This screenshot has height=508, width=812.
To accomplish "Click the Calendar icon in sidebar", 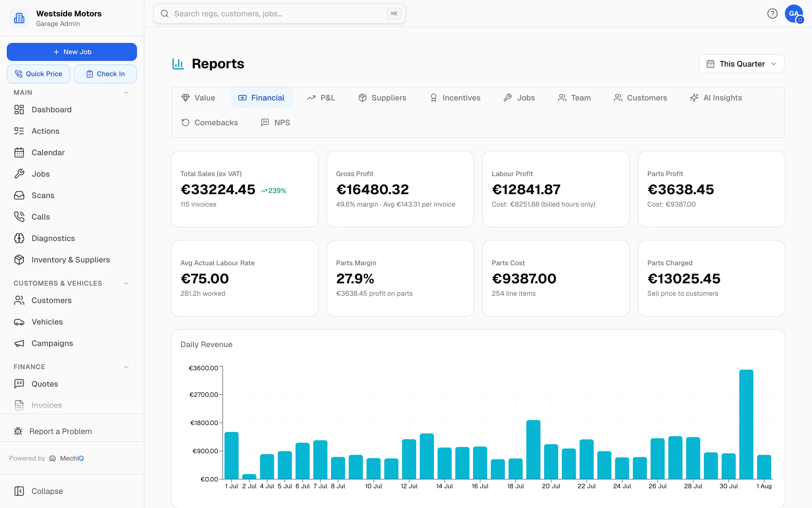I will point(19,152).
